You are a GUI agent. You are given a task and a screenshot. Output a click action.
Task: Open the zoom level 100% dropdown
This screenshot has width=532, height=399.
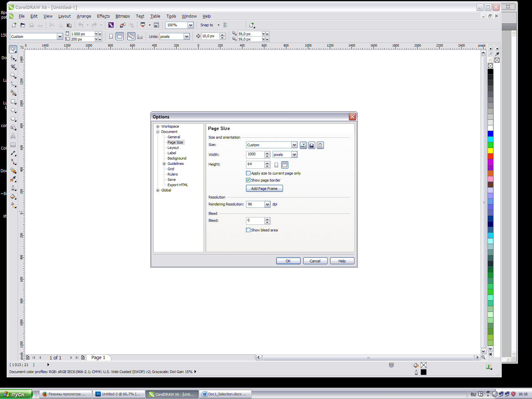pyautogui.click(x=191, y=25)
